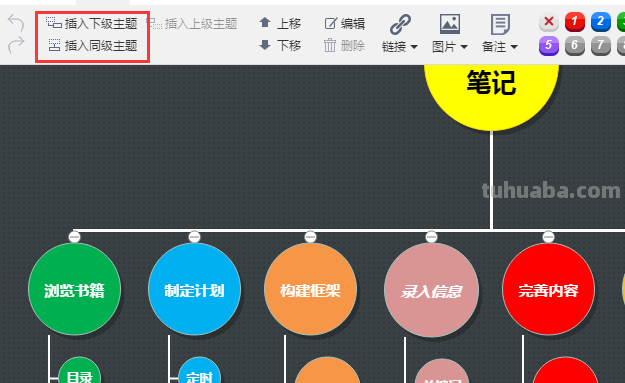Clear priority with the red X icon

(x=549, y=22)
